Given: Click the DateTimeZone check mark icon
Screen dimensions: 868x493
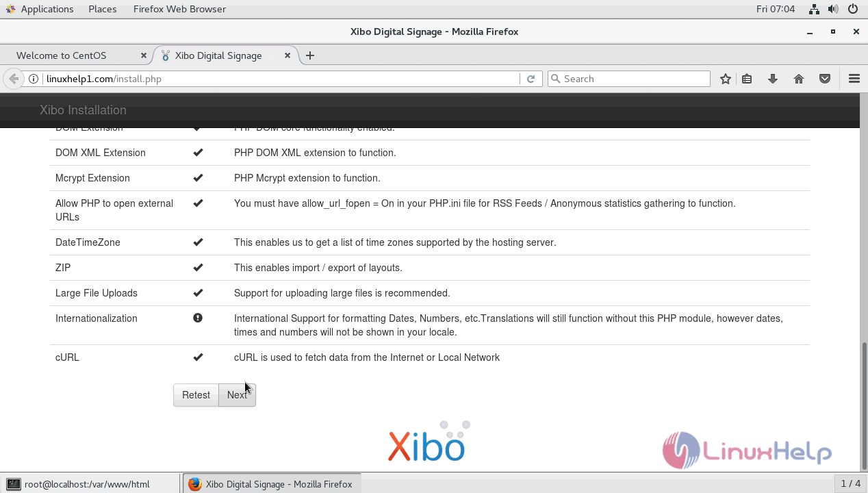Looking at the screenshot, I should 198,242.
